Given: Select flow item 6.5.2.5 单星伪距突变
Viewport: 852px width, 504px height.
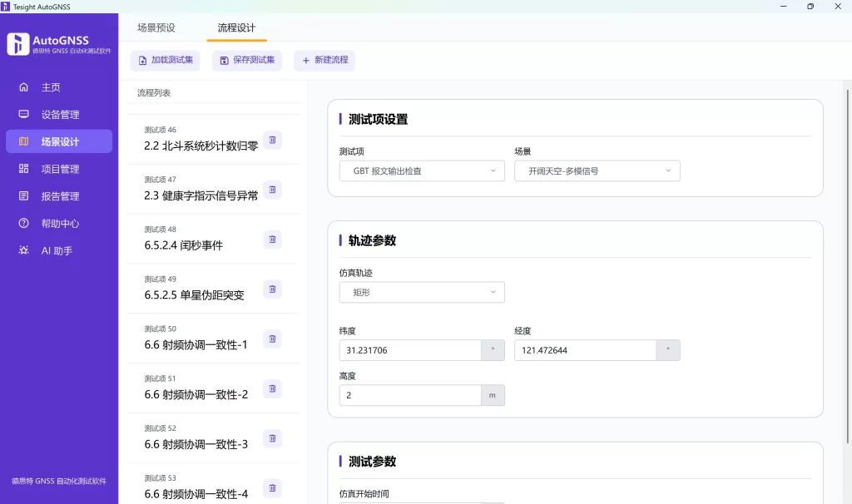Looking at the screenshot, I should 212,289.
